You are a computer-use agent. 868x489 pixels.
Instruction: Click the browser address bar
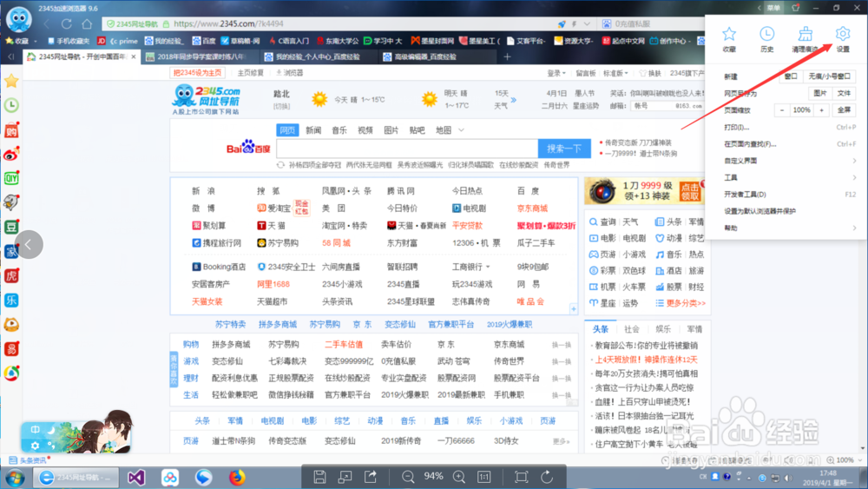click(x=329, y=23)
